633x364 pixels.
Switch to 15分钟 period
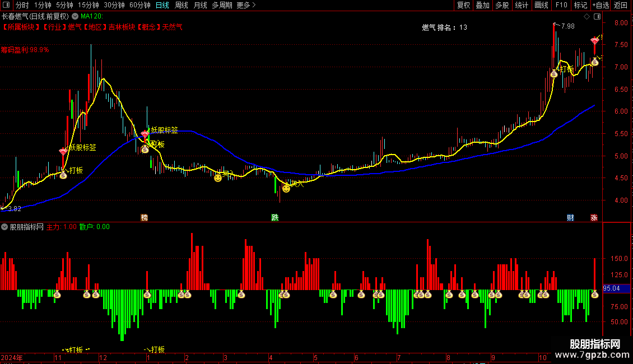88,5
